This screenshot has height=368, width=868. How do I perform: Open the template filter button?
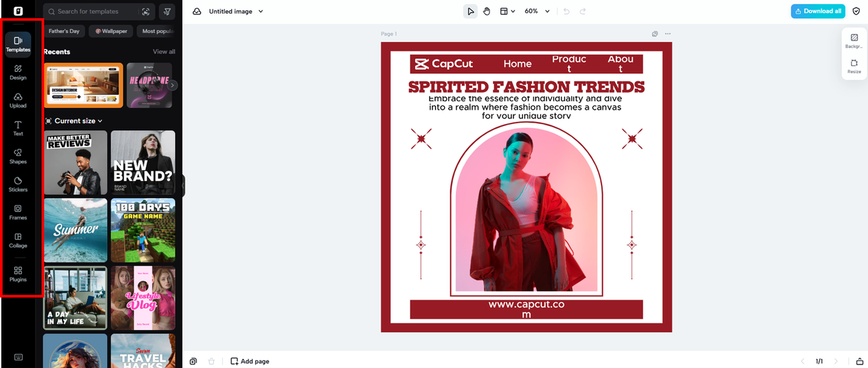(167, 12)
